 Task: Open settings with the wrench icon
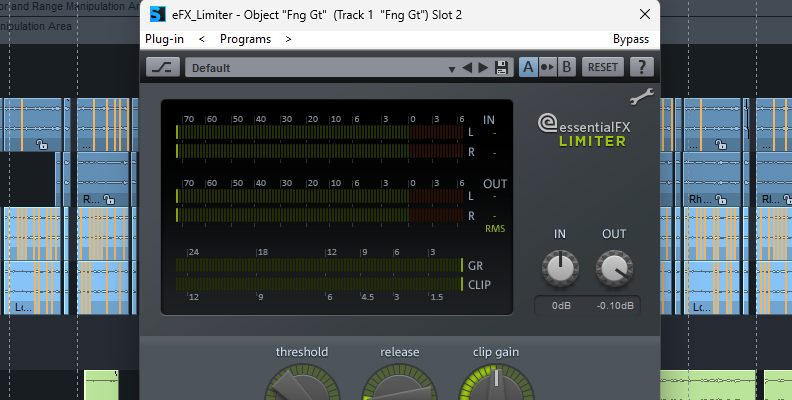(x=640, y=97)
